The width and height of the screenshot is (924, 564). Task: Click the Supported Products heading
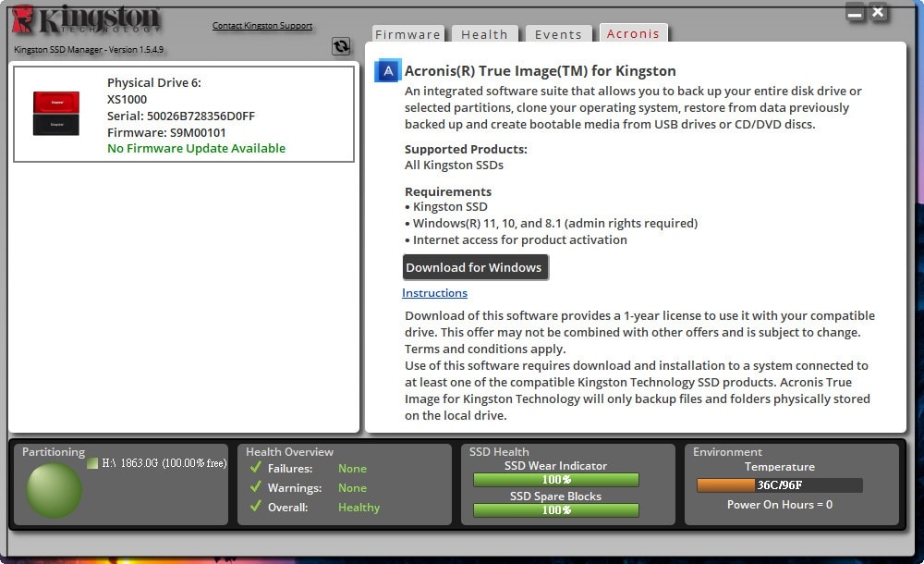tap(466, 149)
